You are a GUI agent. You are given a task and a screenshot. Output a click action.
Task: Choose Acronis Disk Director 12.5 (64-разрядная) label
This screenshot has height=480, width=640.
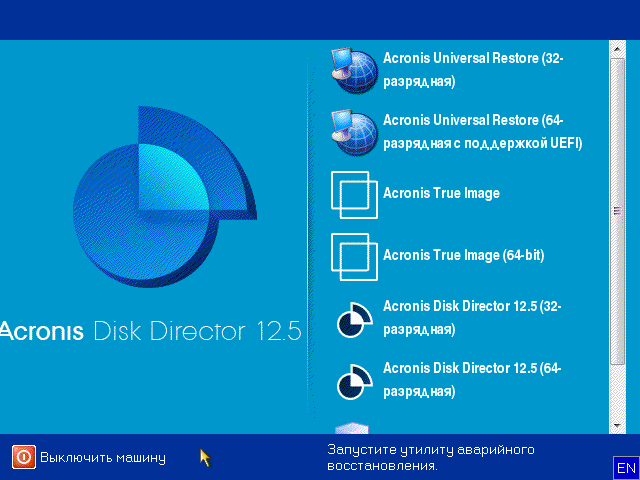pos(473,380)
